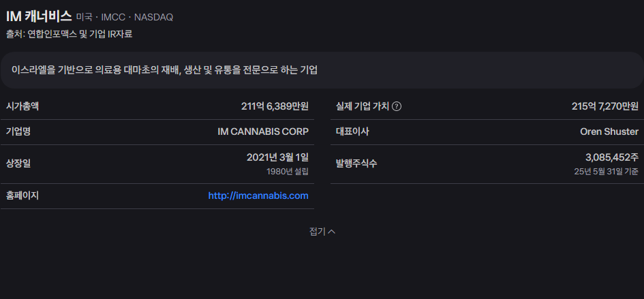Click the share count 3,085,452주
Screen dimensions: 644x299
[x=612, y=157]
